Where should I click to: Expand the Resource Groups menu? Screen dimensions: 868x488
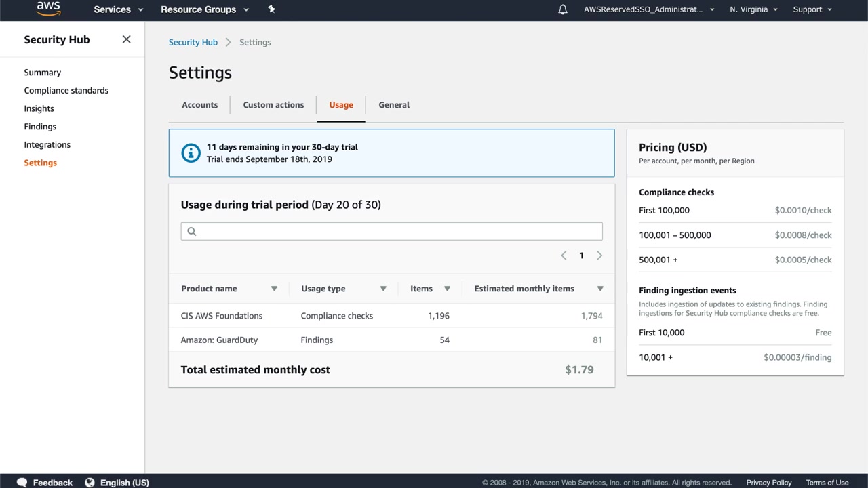(204, 9)
